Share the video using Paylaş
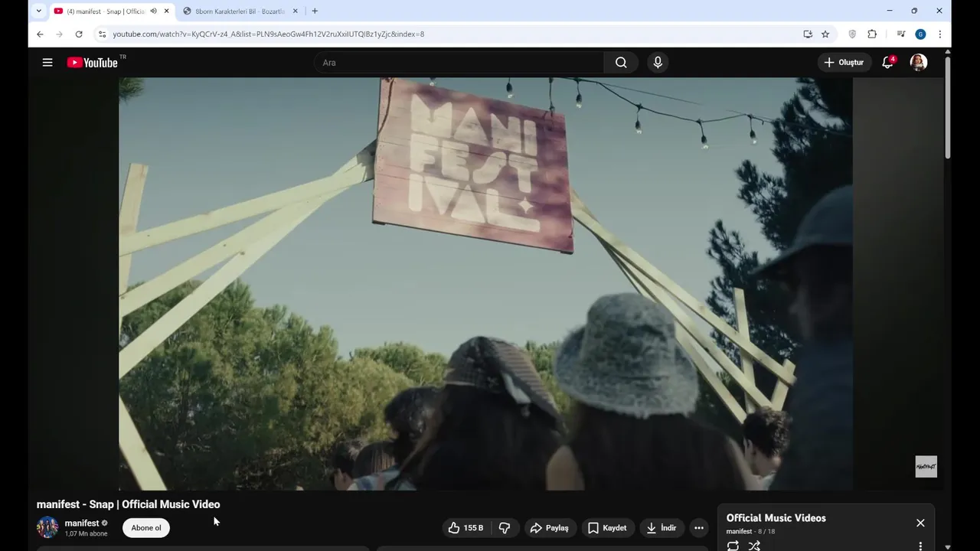Screen dimensions: 980x551 550,528
